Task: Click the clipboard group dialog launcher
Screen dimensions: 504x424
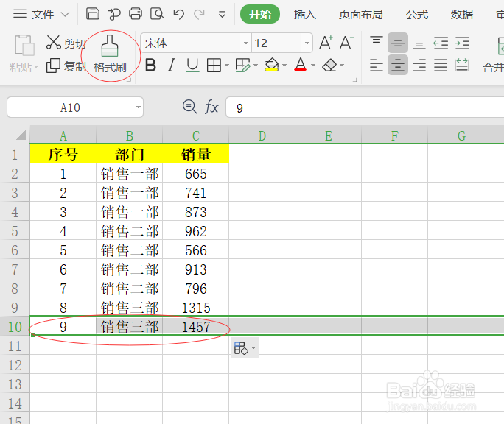Action: [x=129, y=80]
